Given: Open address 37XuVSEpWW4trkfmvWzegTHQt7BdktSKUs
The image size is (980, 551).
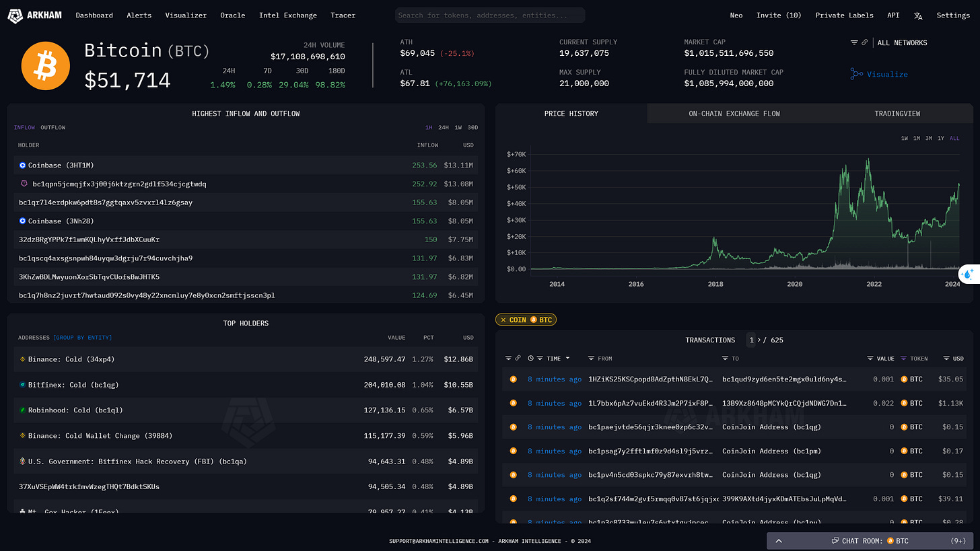Looking at the screenshot, I should (x=89, y=486).
